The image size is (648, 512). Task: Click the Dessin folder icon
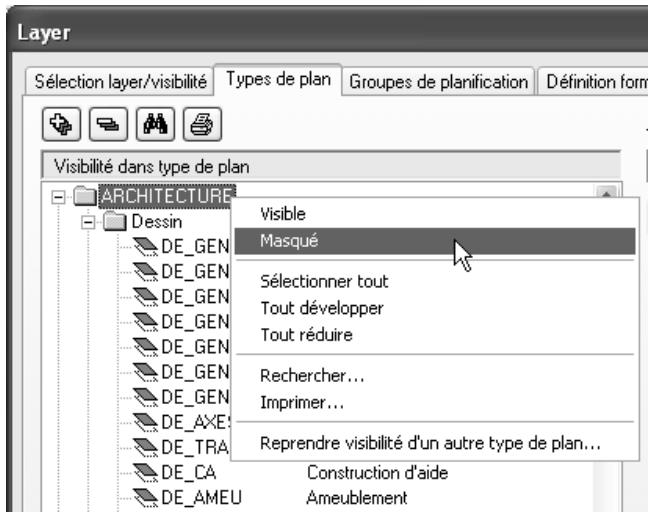tap(115, 221)
